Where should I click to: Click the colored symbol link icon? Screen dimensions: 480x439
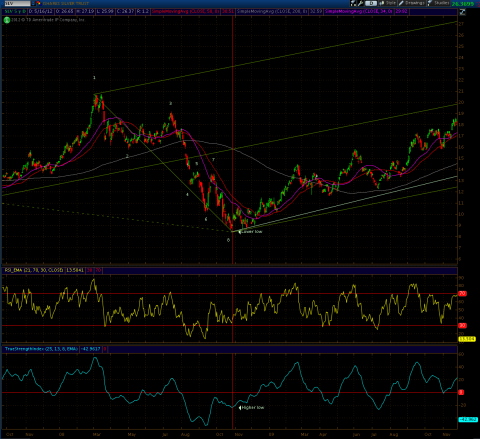[39, 3]
